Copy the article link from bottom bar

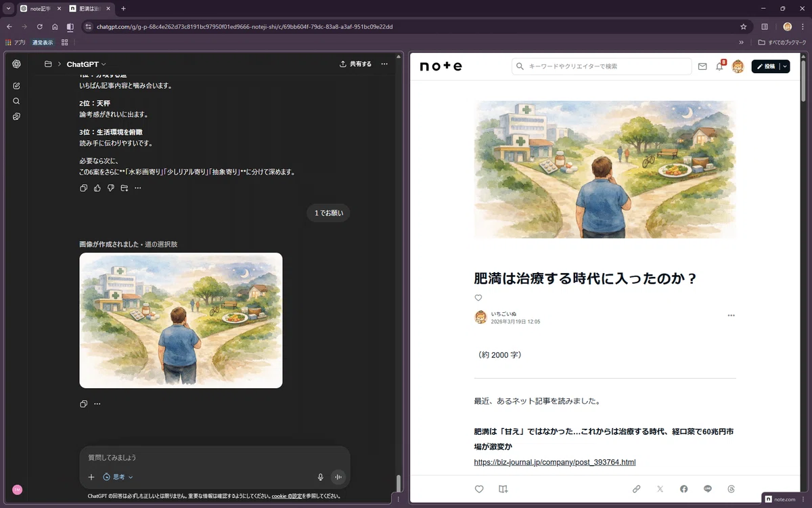pyautogui.click(x=637, y=489)
